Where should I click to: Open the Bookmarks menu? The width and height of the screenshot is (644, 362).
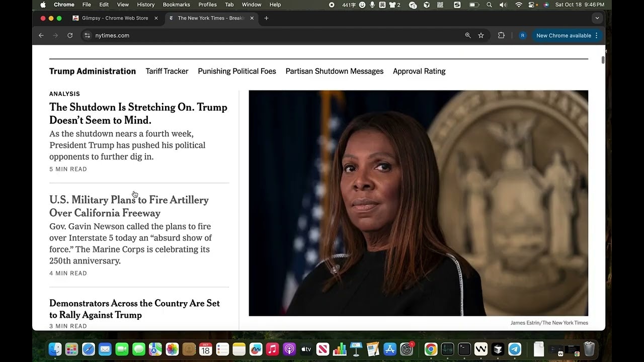tap(176, 5)
